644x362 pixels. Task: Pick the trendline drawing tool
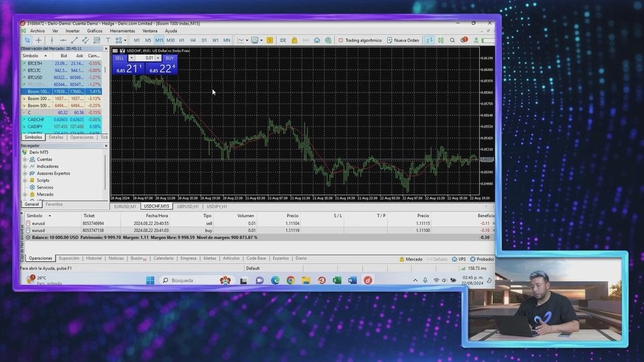[74, 40]
